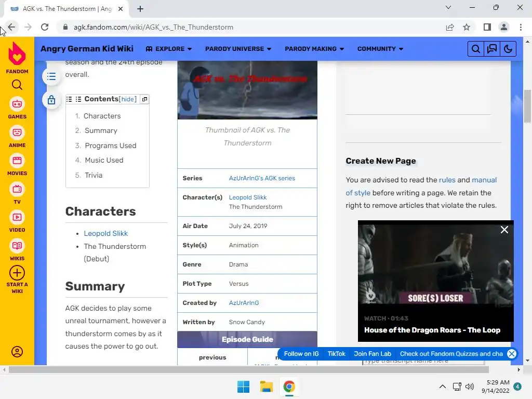Viewport: 532px width, 399px height.
Task: Open the taskbar clock and date
Action: click(496, 387)
